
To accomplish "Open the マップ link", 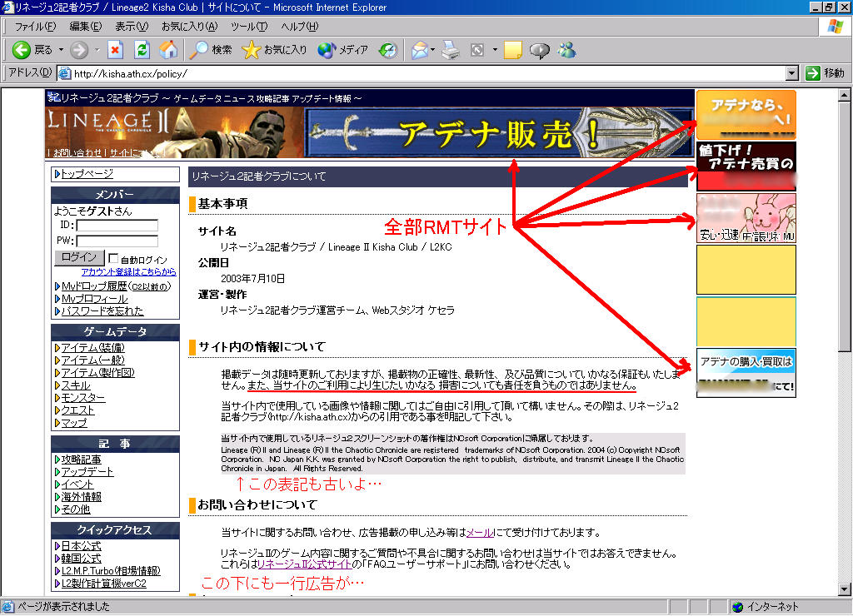I will (x=74, y=422).
